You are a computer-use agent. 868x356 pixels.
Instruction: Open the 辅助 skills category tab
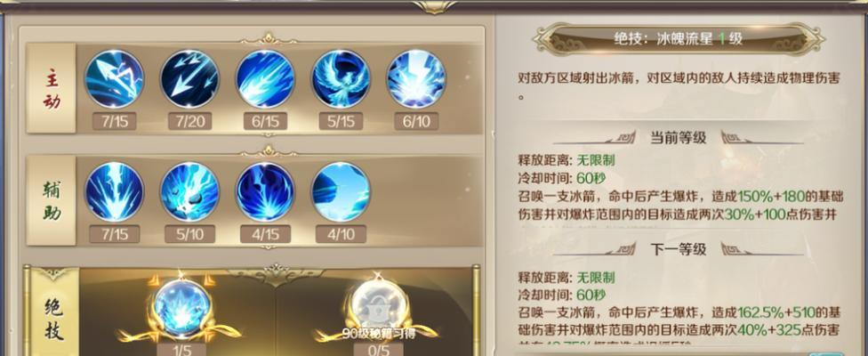click(x=51, y=200)
